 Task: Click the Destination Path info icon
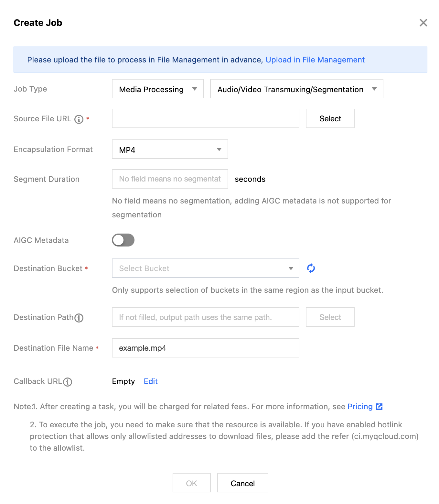(x=79, y=318)
